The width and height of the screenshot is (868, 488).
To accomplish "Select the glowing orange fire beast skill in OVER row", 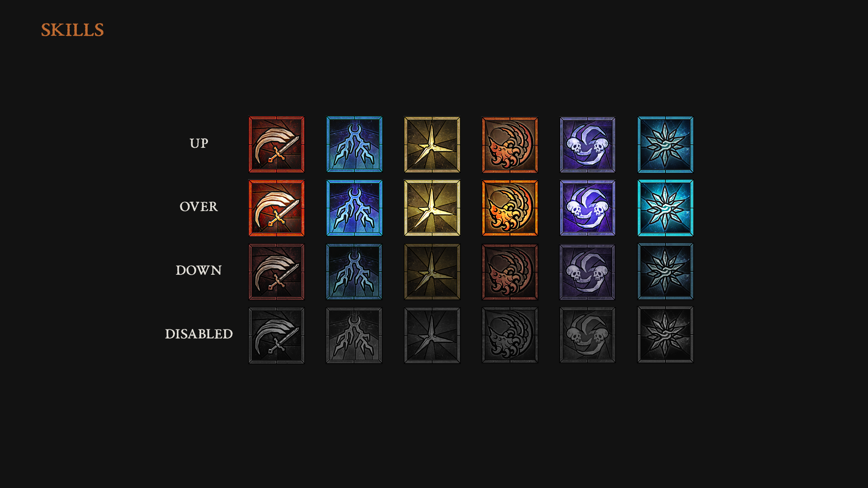I will (510, 208).
